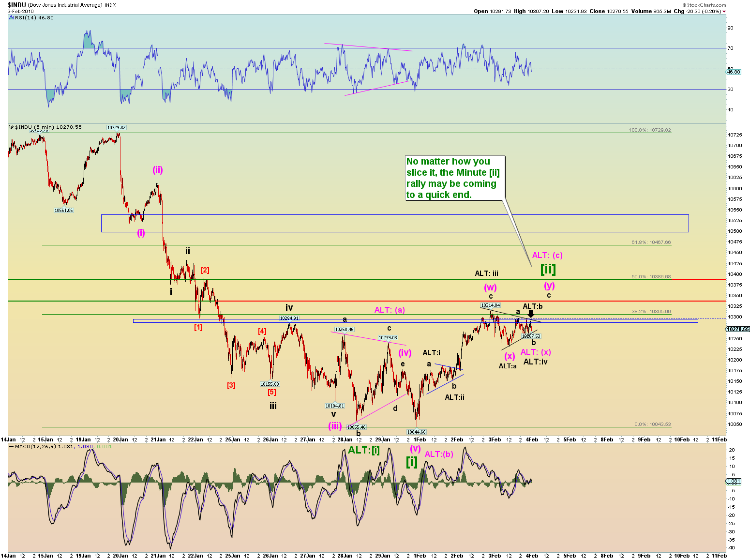Click the 10258.46 price label
This screenshot has width=750, height=560.
[x=345, y=330]
